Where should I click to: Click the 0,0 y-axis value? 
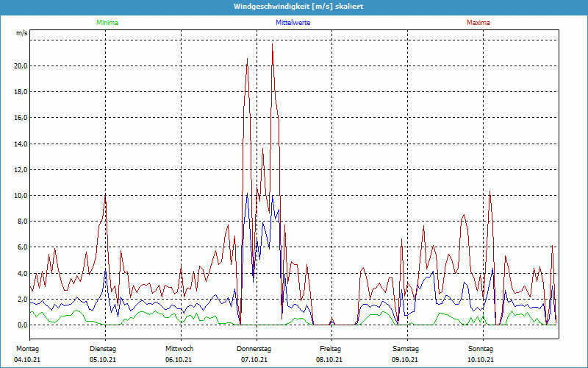(x=22, y=325)
